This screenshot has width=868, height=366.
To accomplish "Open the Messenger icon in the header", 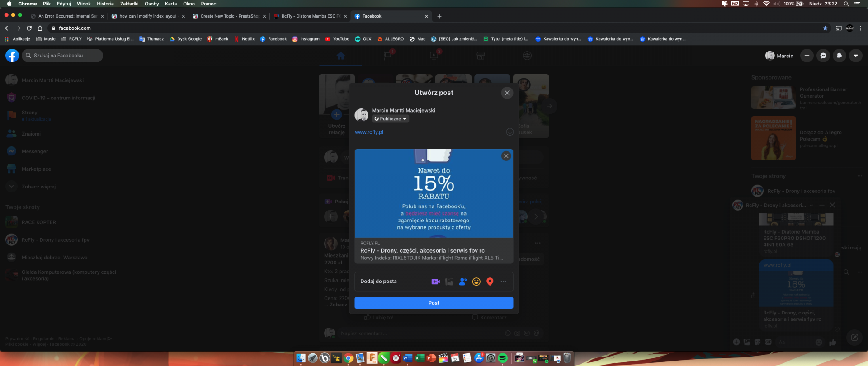I will tap(823, 56).
